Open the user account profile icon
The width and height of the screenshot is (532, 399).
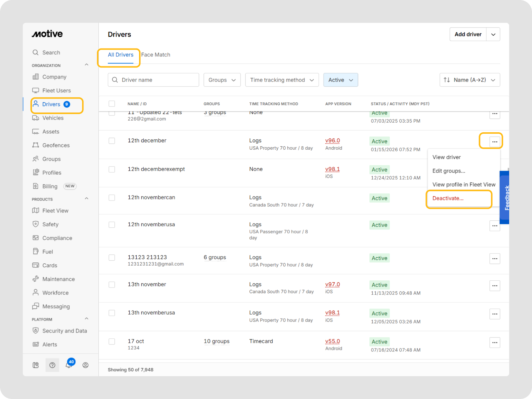[x=85, y=365]
